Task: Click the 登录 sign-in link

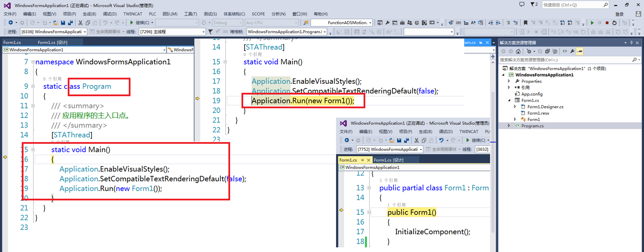Action: click(x=619, y=14)
